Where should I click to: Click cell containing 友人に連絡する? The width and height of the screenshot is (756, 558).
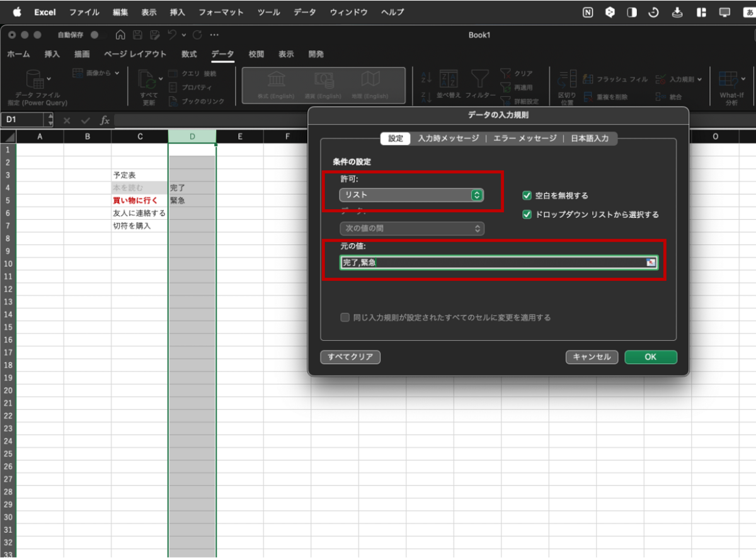(140, 213)
